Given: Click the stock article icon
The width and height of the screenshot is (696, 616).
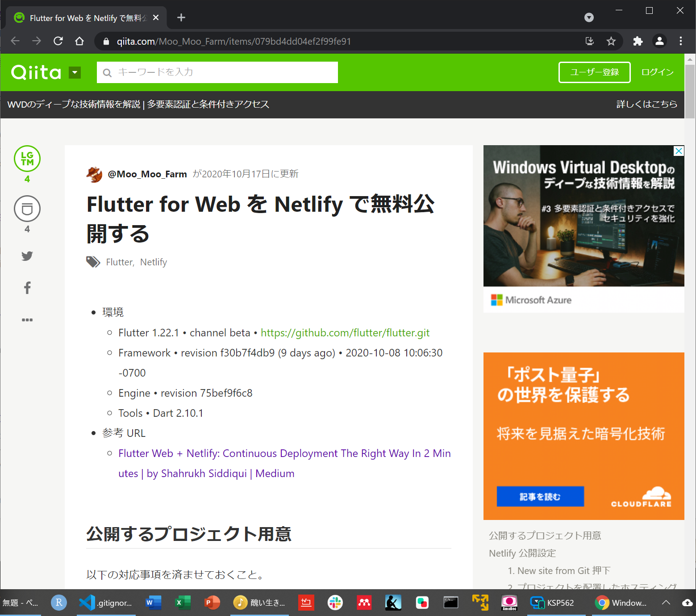Looking at the screenshot, I should [27, 209].
